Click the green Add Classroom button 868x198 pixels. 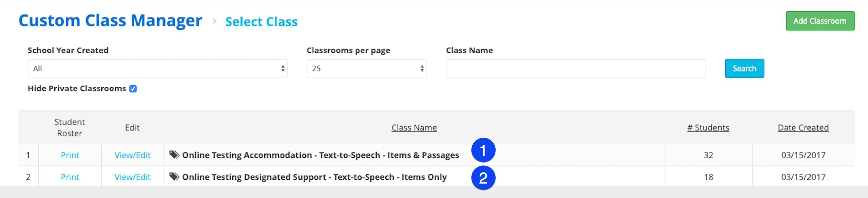pyautogui.click(x=820, y=21)
